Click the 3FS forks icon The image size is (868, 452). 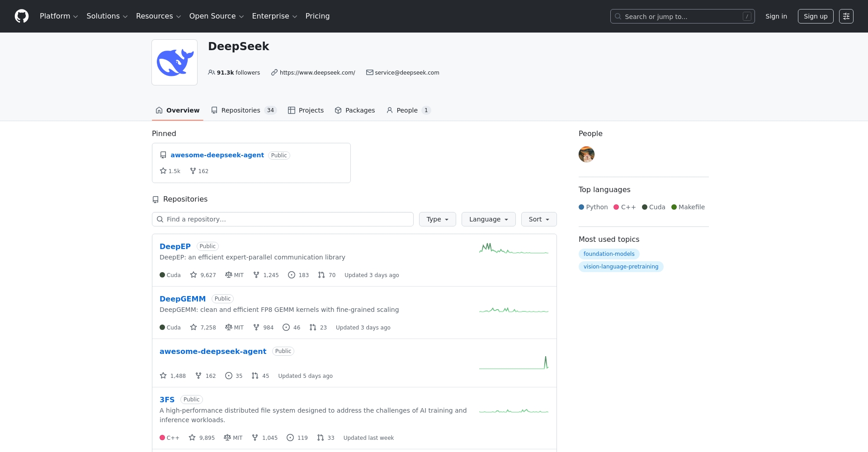click(255, 438)
